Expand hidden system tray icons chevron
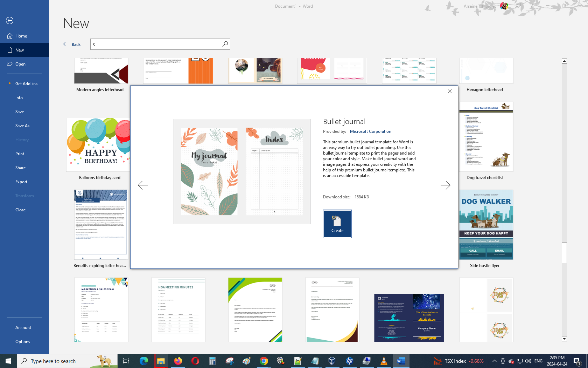Image resolution: width=588 pixels, height=368 pixels. click(494, 361)
